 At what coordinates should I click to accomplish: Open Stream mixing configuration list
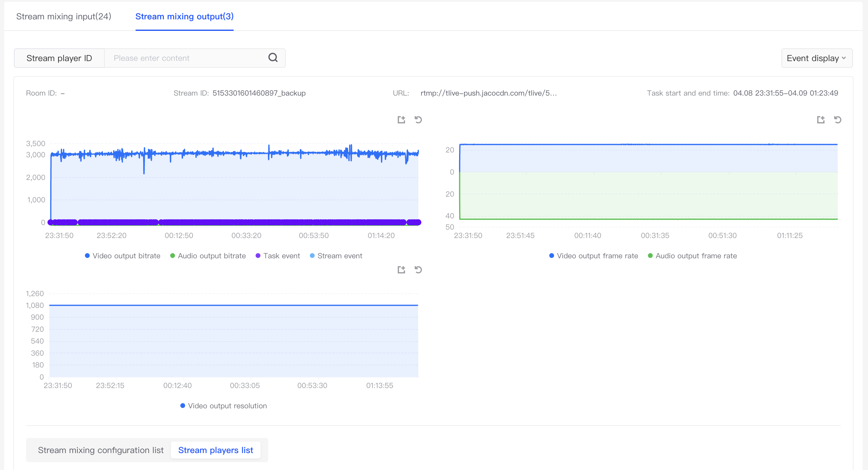coord(100,450)
